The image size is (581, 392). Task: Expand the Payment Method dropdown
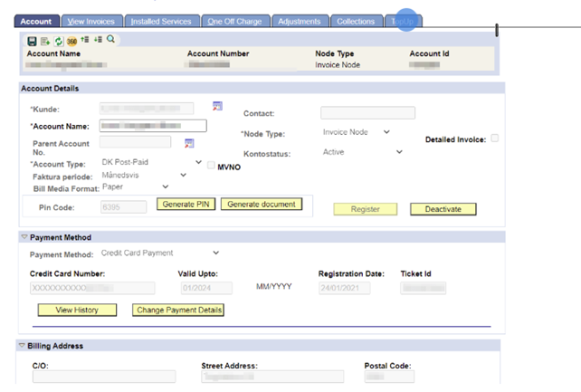215,253
